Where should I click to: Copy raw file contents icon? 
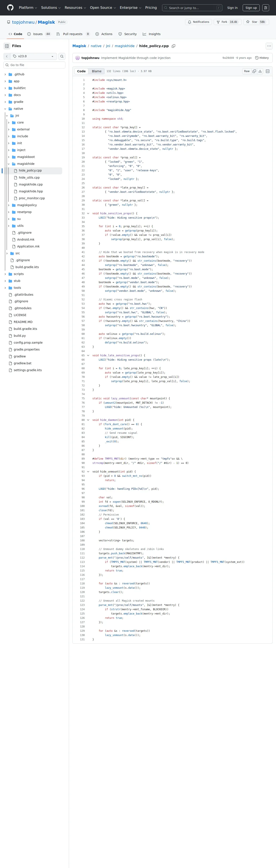pyautogui.click(x=255, y=71)
